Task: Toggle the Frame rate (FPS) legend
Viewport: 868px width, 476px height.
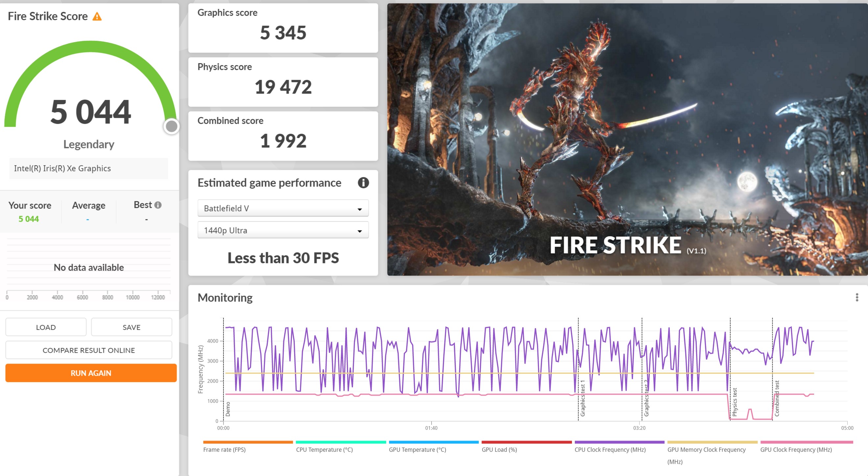Action: point(224,449)
